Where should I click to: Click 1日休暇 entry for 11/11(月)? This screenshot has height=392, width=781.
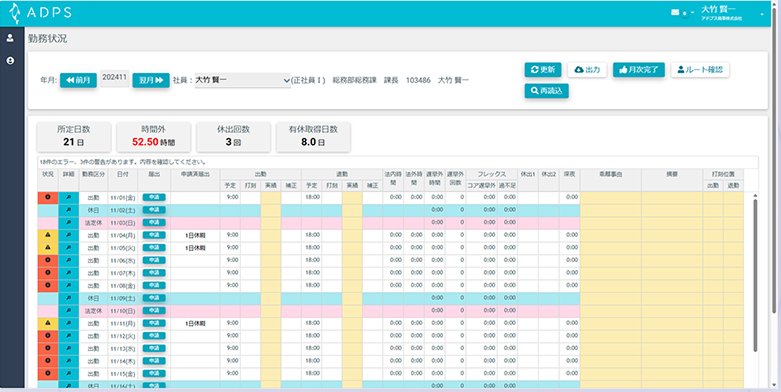pyautogui.click(x=195, y=323)
